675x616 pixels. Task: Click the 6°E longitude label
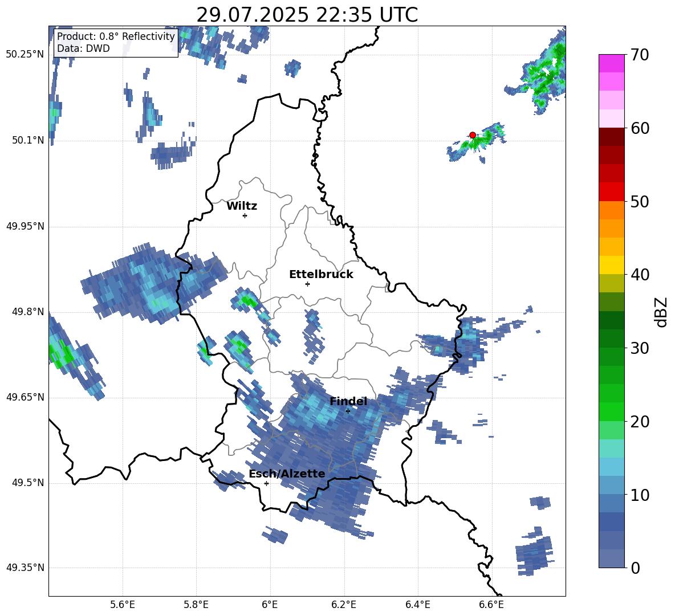pos(270,605)
